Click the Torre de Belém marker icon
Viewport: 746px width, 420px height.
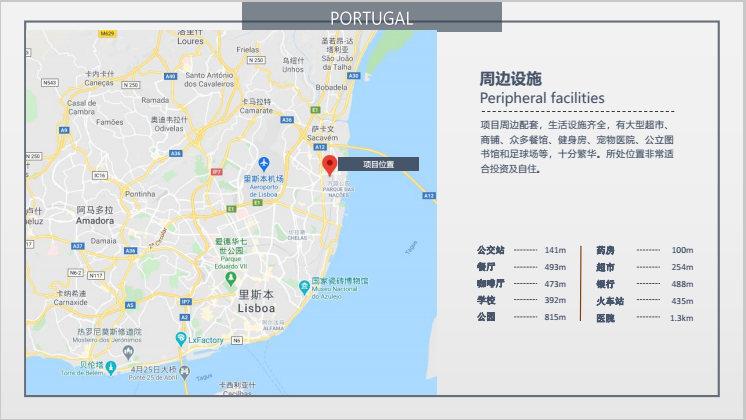click(x=111, y=368)
